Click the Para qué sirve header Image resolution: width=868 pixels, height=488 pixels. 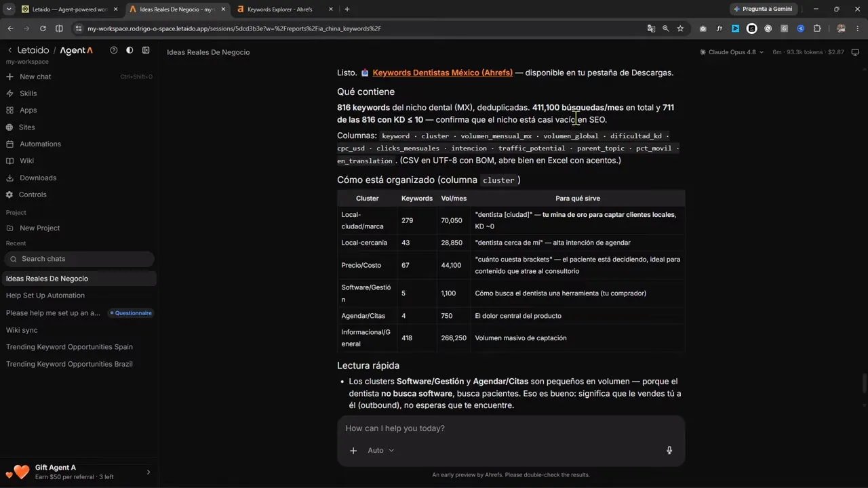578,199
